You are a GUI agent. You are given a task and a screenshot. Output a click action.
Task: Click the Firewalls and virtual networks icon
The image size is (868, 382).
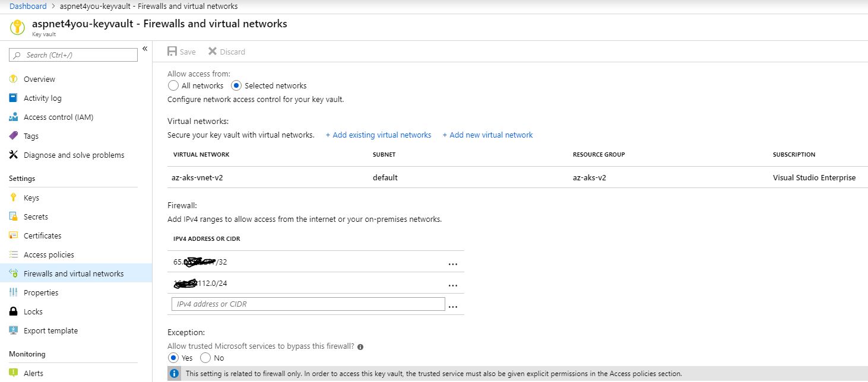pyautogui.click(x=14, y=273)
